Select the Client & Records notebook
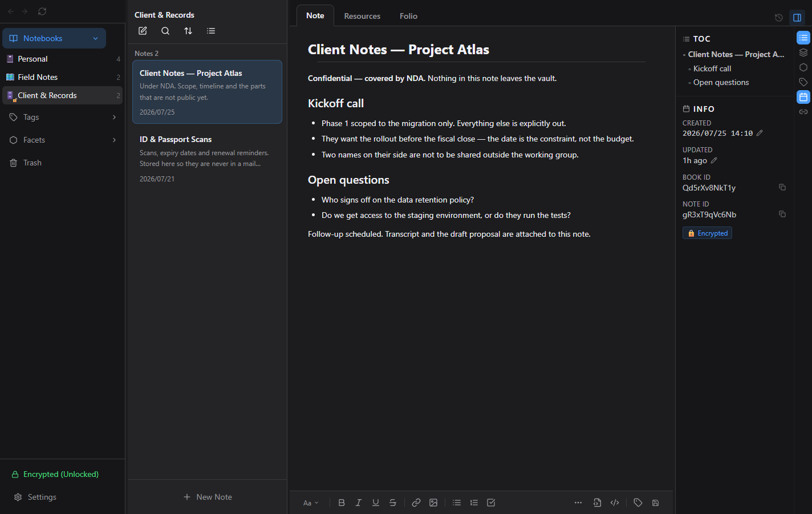This screenshot has height=514, width=812. click(63, 95)
